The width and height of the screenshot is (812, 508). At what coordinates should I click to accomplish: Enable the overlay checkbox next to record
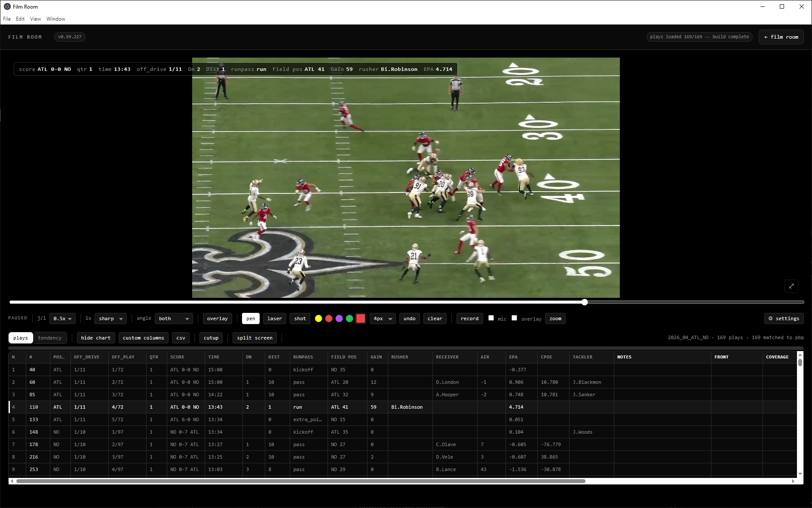514,318
